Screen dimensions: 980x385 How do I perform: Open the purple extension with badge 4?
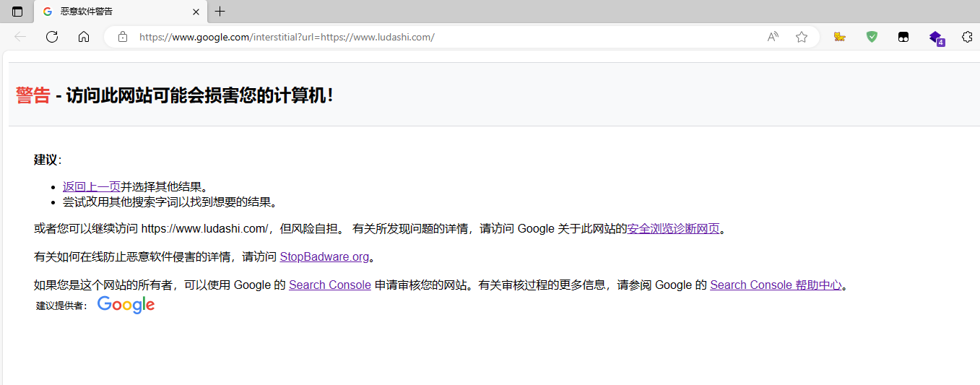pos(935,37)
